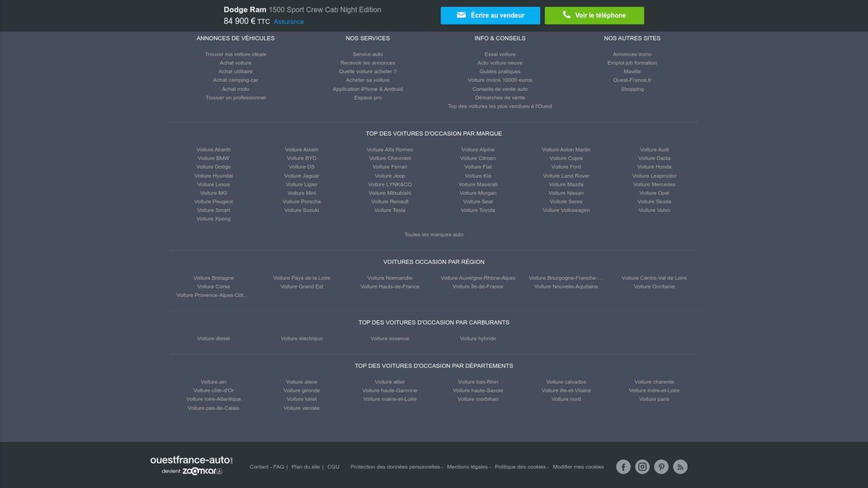Image resolution: width=868 pixels, height=488 pixels.
Task: Open Voiture Volkswagen link
Action: click(x=566, y=210)
